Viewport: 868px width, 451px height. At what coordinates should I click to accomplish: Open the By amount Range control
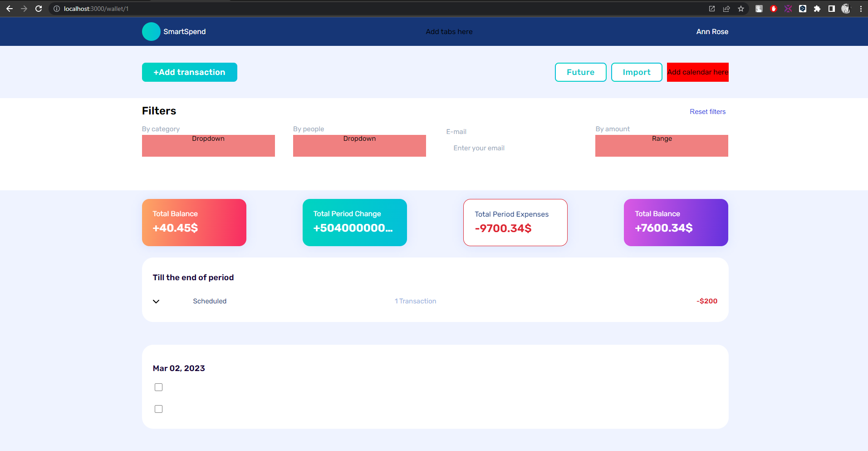coord(661,145)
